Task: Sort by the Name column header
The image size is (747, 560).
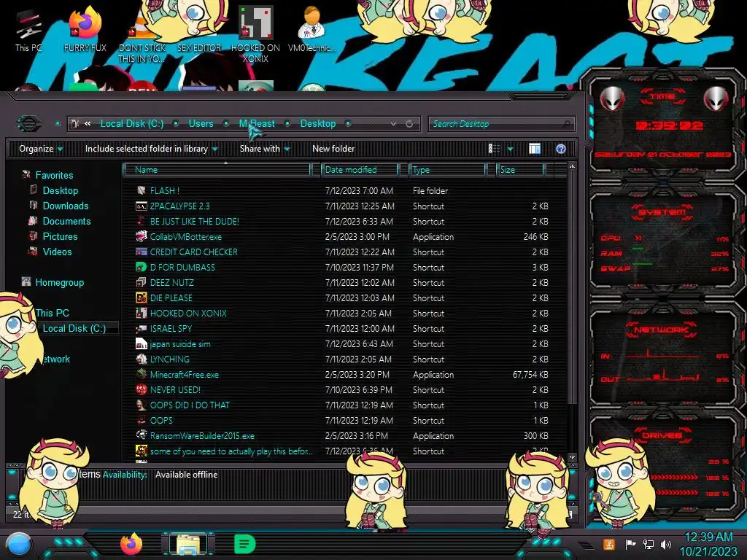Action: [x=217, y=169]
